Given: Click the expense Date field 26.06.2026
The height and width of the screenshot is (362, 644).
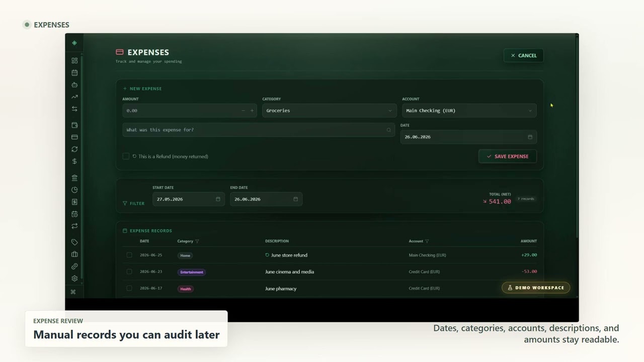Looking at the screenshot, I should (x=468, y=137).
